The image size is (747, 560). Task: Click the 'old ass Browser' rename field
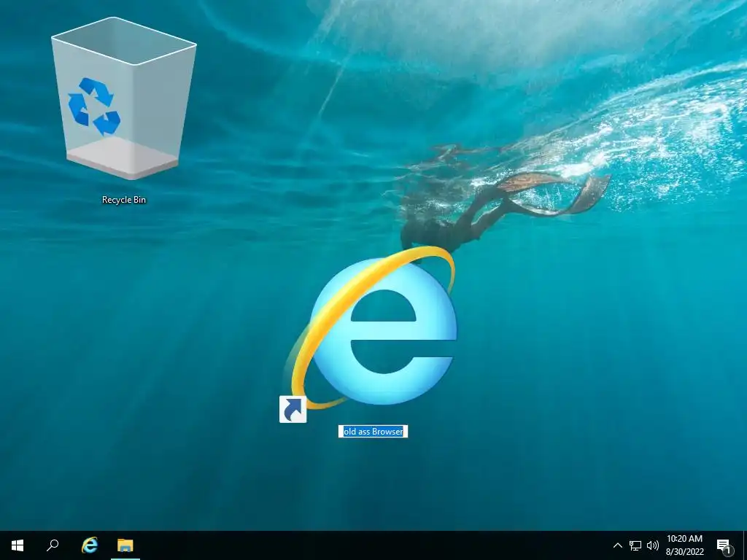coord(373,432)
